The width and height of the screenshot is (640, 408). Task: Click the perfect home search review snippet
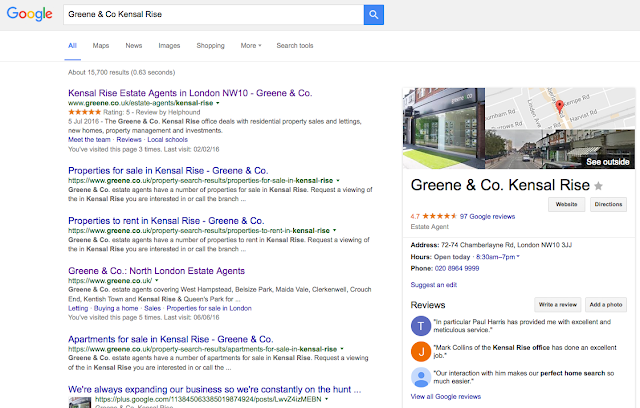coord(524,377)
